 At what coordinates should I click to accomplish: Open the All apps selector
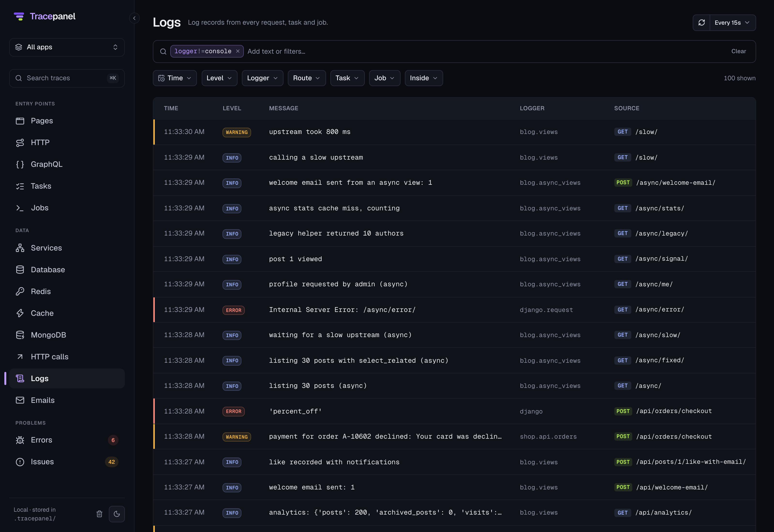[67, 47]
